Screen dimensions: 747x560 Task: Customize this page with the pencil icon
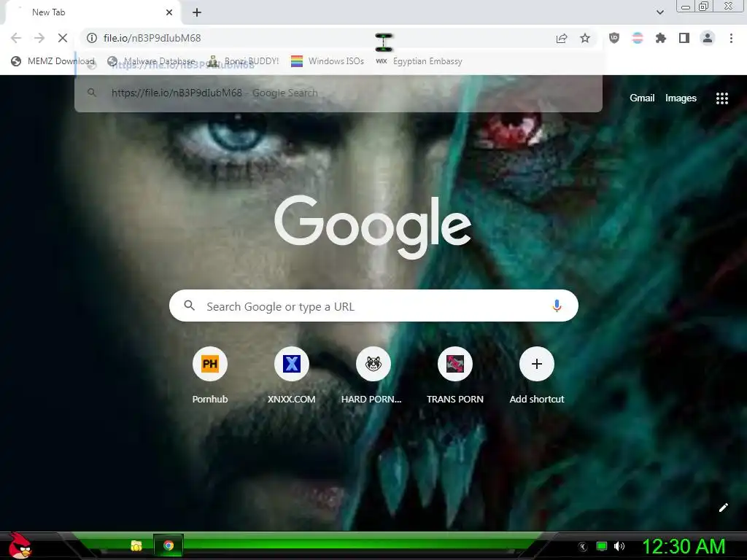723,507
